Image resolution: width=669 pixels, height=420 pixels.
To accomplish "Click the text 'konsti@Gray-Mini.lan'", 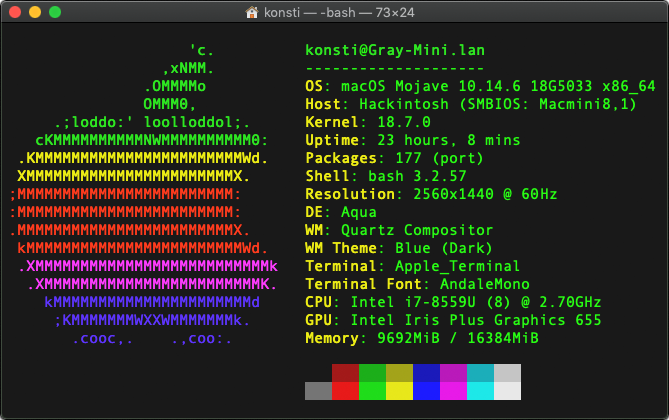I will pyautogui.click(x=395, y=50).
